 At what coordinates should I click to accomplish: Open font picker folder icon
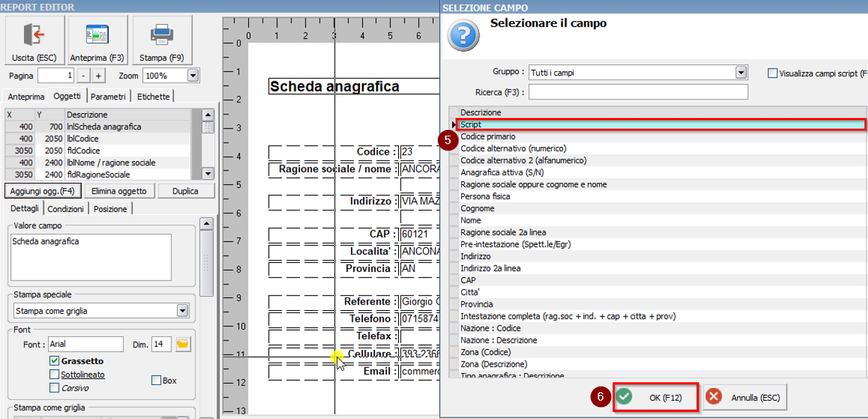[183, 344]
